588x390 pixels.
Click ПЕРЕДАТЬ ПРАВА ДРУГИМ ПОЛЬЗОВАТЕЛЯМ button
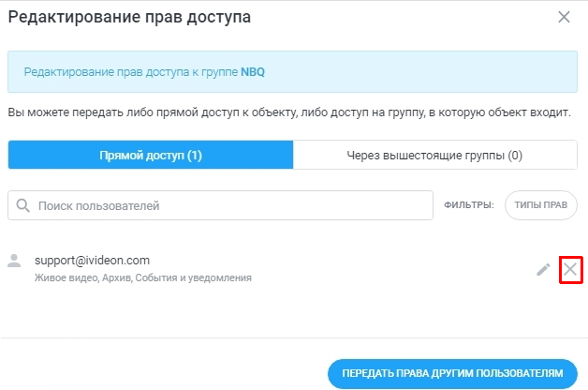point(452,373)
